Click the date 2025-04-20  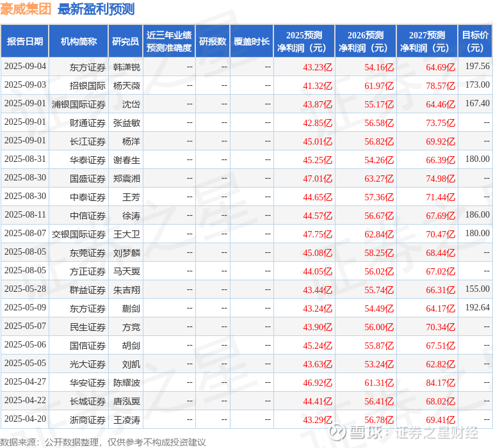coord(25,419)
